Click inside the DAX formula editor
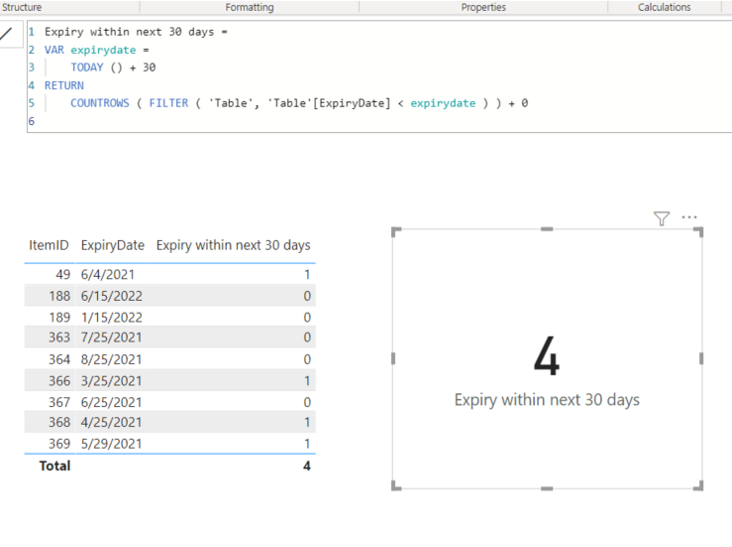Screen dimensions: 732x547 pos(379,77)
